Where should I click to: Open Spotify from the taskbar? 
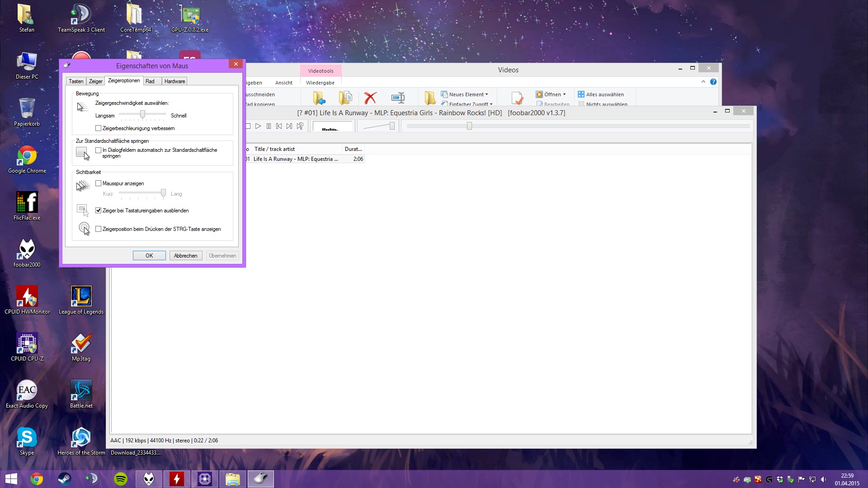[121, 479]
